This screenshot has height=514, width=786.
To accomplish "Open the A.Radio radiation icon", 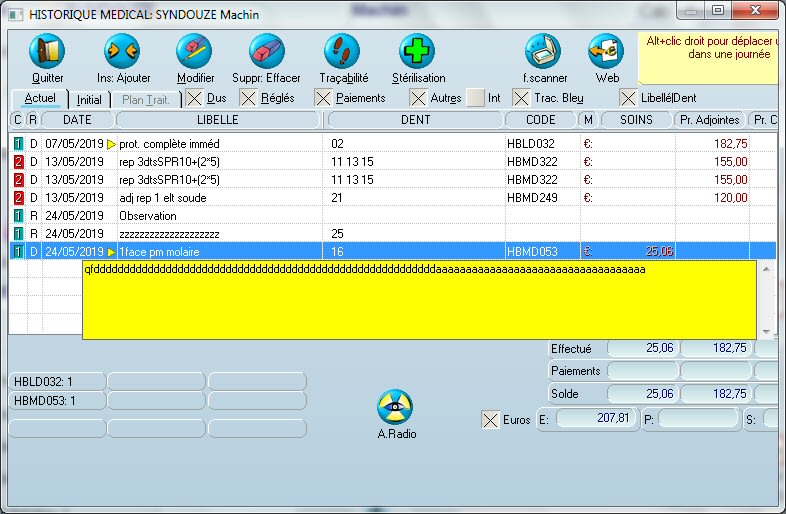I will click(x=395, y=407).
